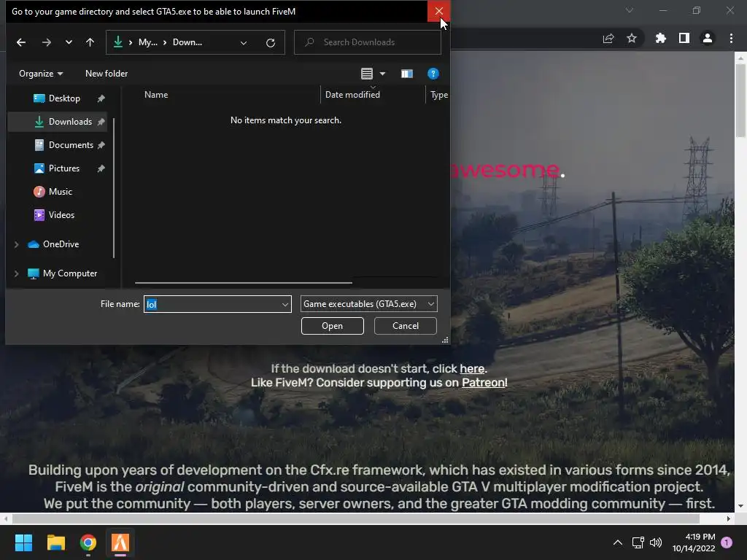Switch to Chrome in taskbar
This screenshot has width=747, height=560.
[88, 542]
